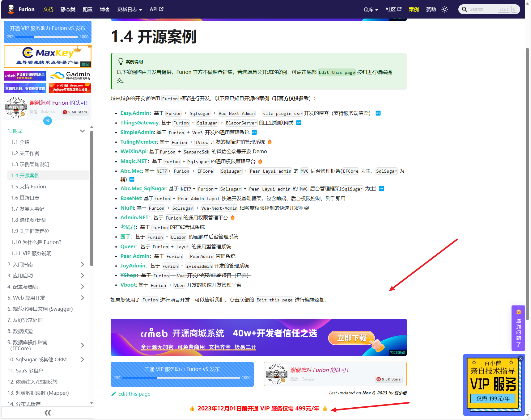Expand the 5. Web 应用开发 section
Screen dimensions: 531x420
click(83, 298)
